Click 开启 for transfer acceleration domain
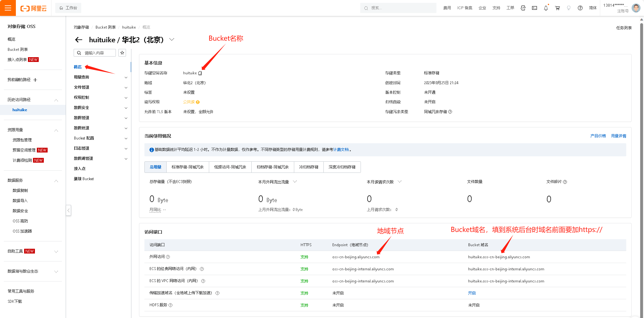The image size is (644, 318). click(472, 293)
